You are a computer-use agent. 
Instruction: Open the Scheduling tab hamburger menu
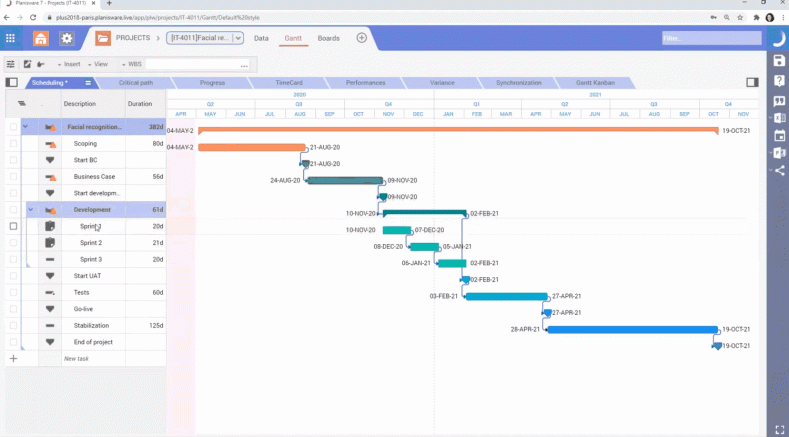click(x=88, y=83)
